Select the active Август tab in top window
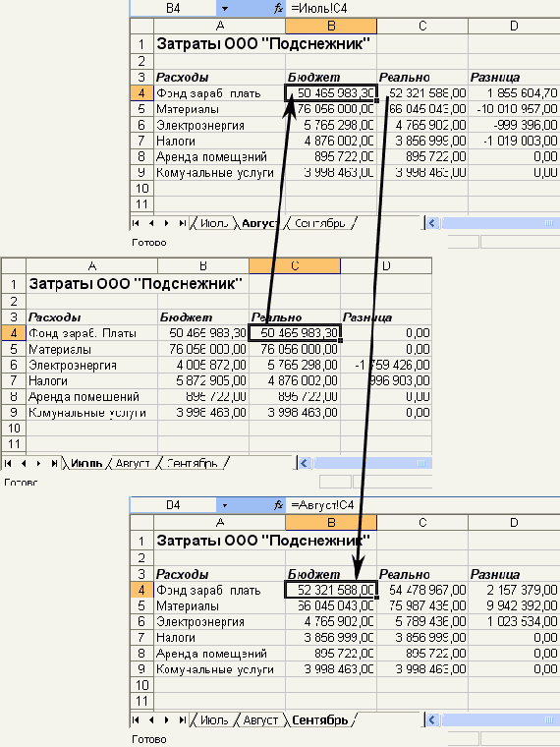Viewport: 560px width, 747px height. coord(259,223)
